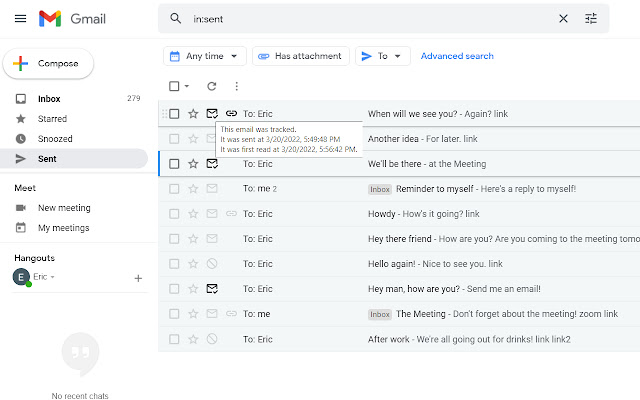Click Inbox label on 'The Meeting' email

coord(380,314)
